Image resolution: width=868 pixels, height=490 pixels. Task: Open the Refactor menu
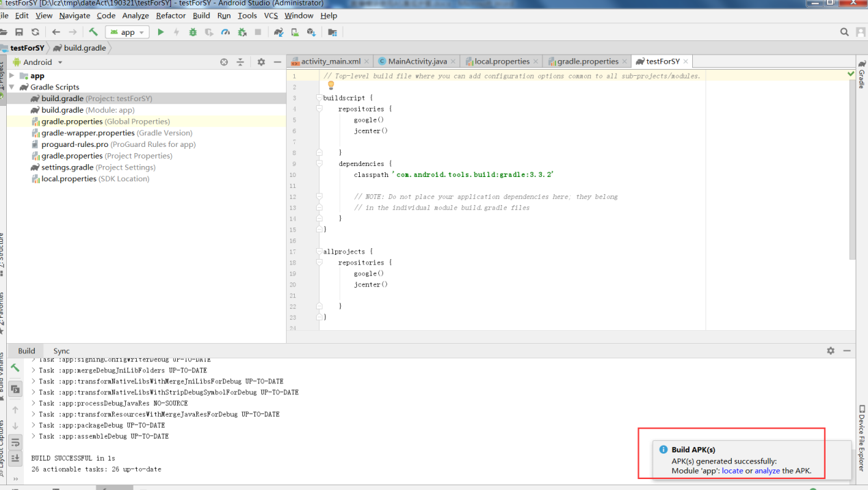click(x=171, y=15)
